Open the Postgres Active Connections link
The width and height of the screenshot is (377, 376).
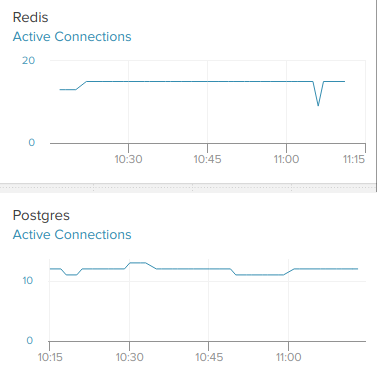72,235
